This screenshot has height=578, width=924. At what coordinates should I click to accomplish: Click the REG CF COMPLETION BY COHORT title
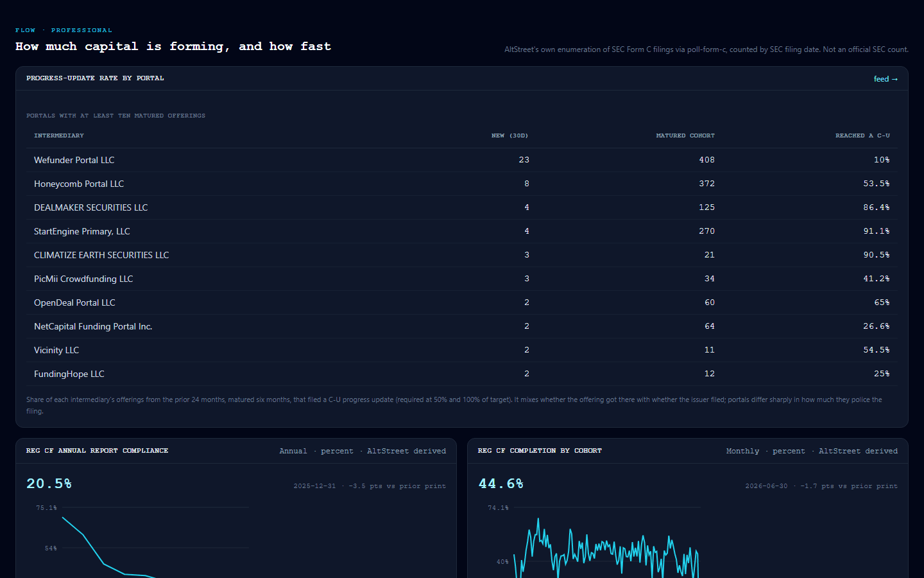540,451
